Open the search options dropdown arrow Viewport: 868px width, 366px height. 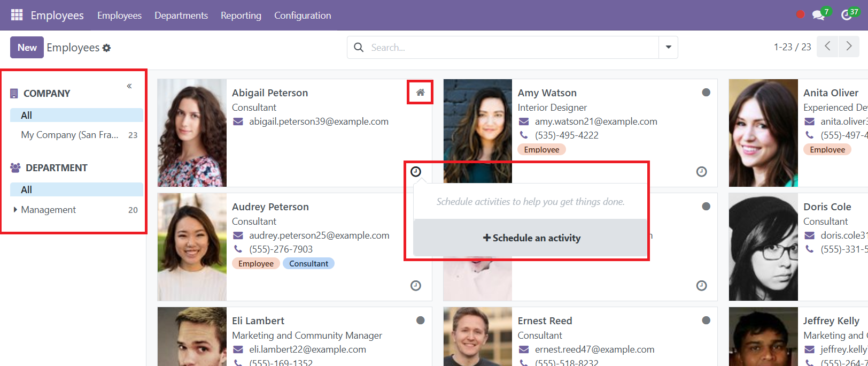click(668, 47)
